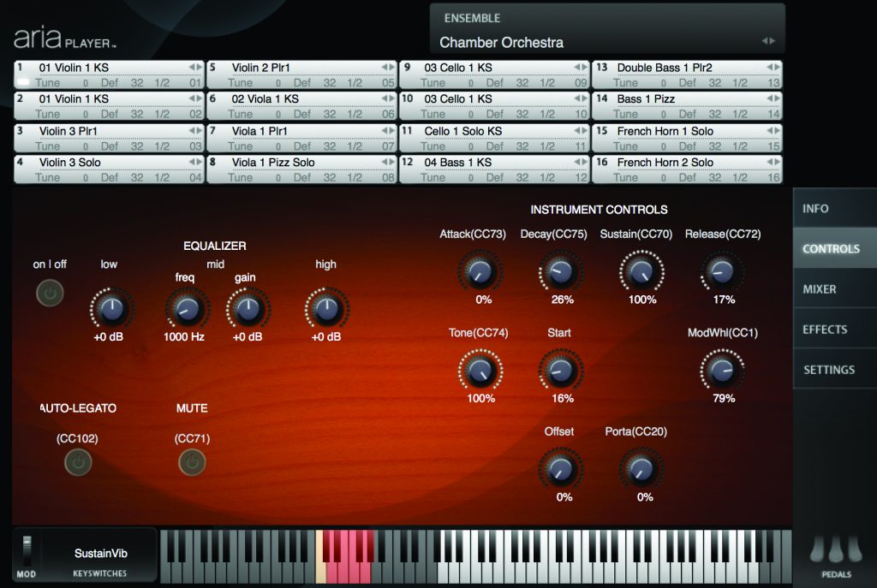Open the INFO tab
Screen dimensions: 877x588
click(x=834, y=209)
